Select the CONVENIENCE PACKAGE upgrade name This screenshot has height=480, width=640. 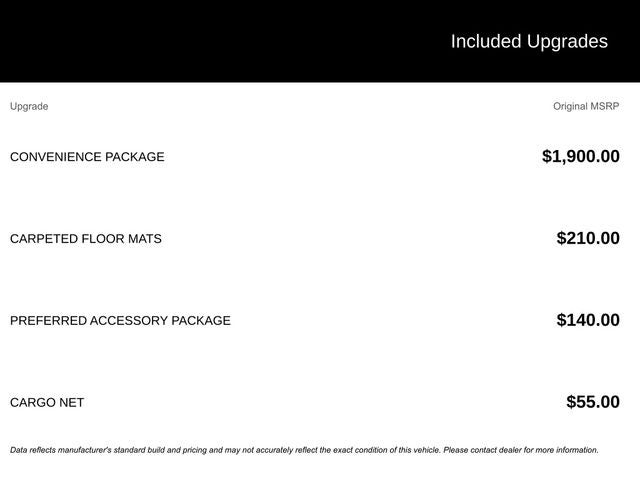[x=87, y=157]
